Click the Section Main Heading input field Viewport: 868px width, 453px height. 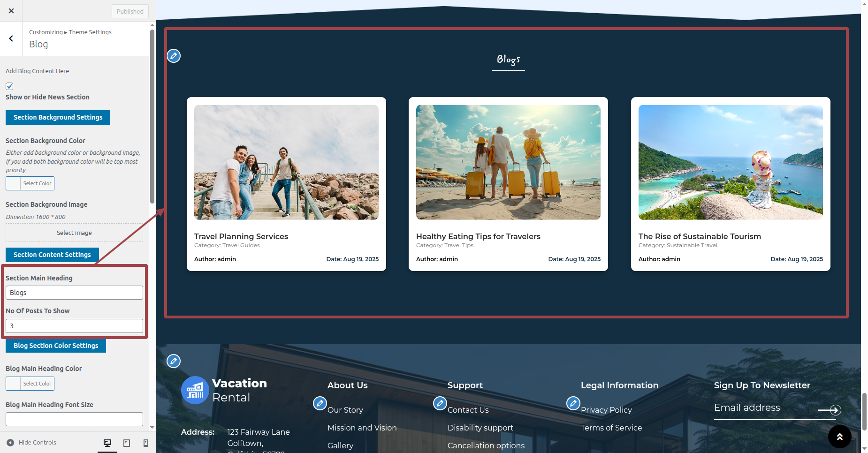pos(74,293)
